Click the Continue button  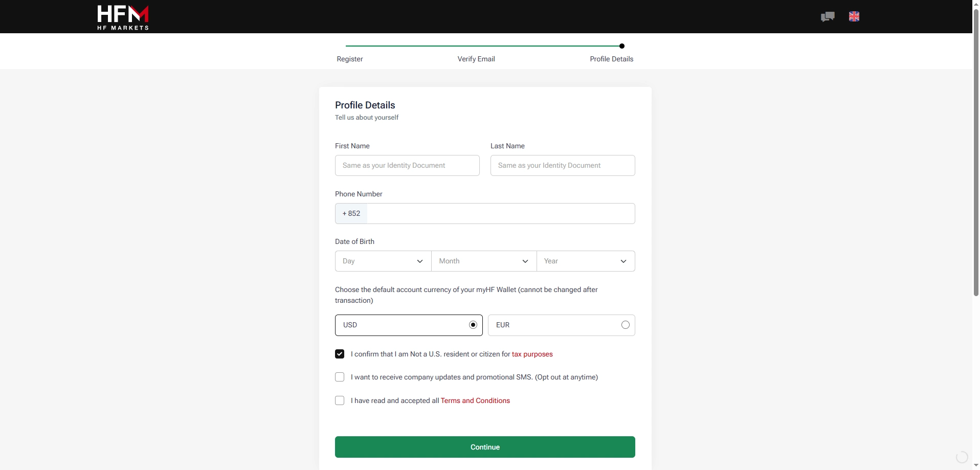[485, 446]
